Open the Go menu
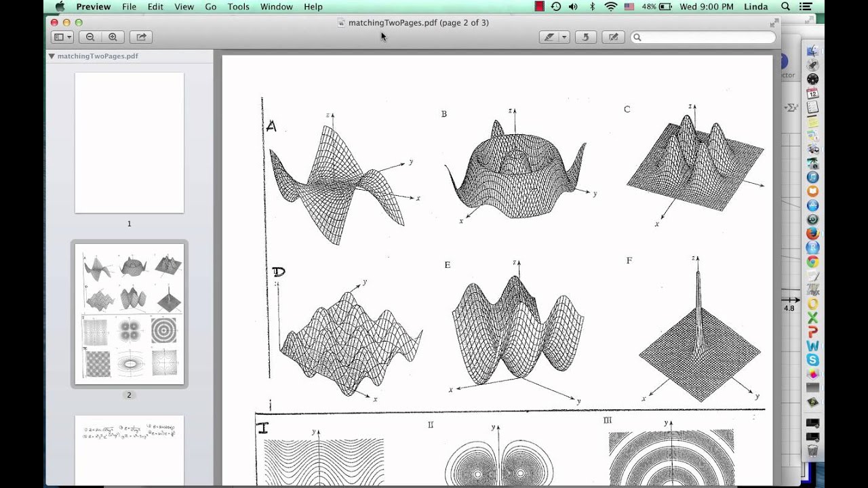The width and height of the screenshot is (868, 488). click(x=211, y=7)
